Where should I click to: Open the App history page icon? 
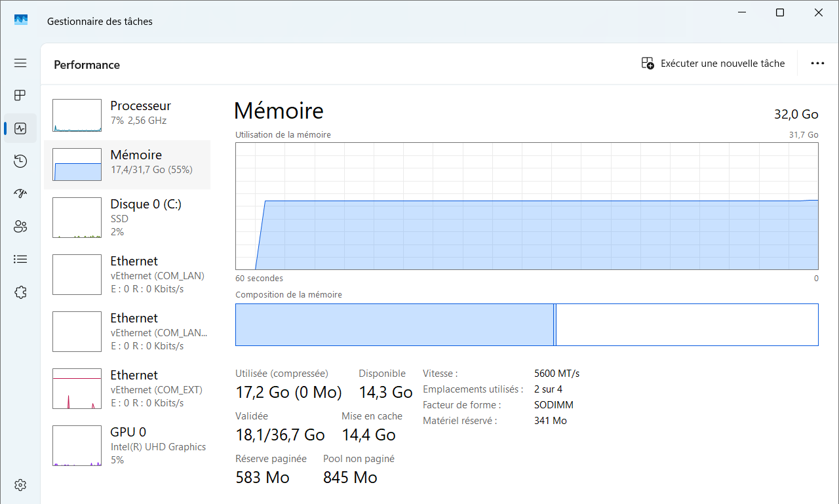(x=20, y=161)
